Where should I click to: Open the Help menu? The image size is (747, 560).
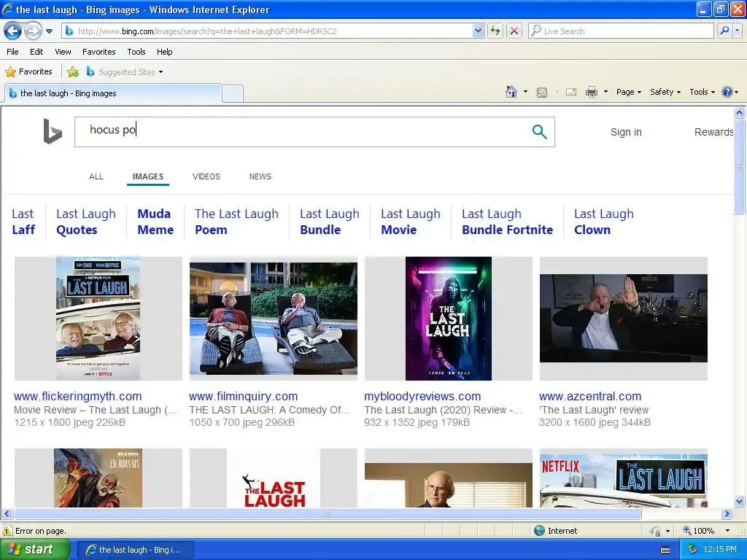[x=164, y=52]
